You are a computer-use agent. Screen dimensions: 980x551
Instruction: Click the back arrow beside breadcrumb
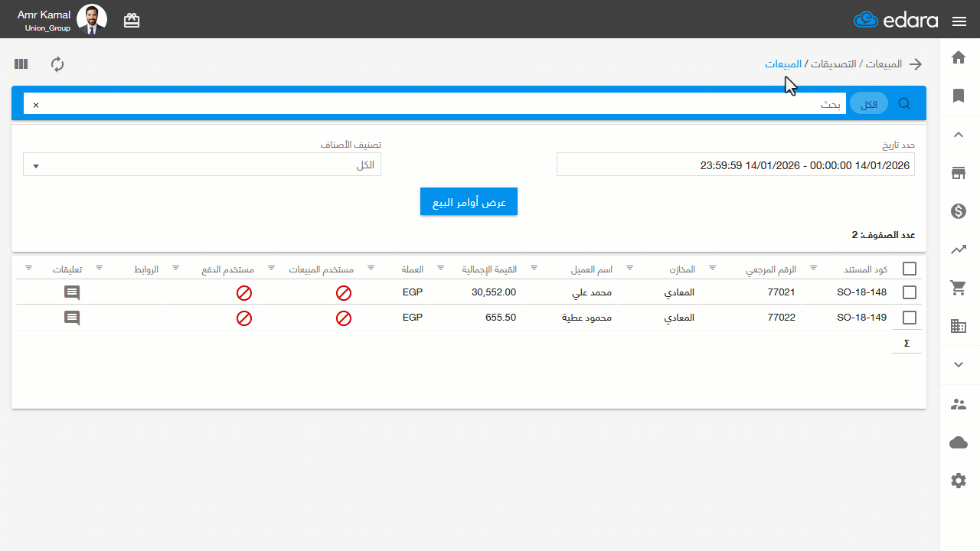coord(915,64)
